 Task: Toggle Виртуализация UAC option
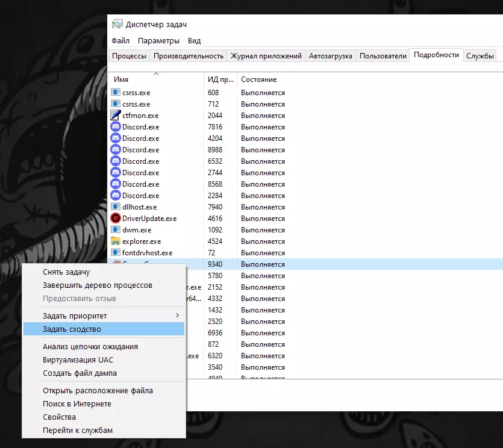tap(104, 360)
